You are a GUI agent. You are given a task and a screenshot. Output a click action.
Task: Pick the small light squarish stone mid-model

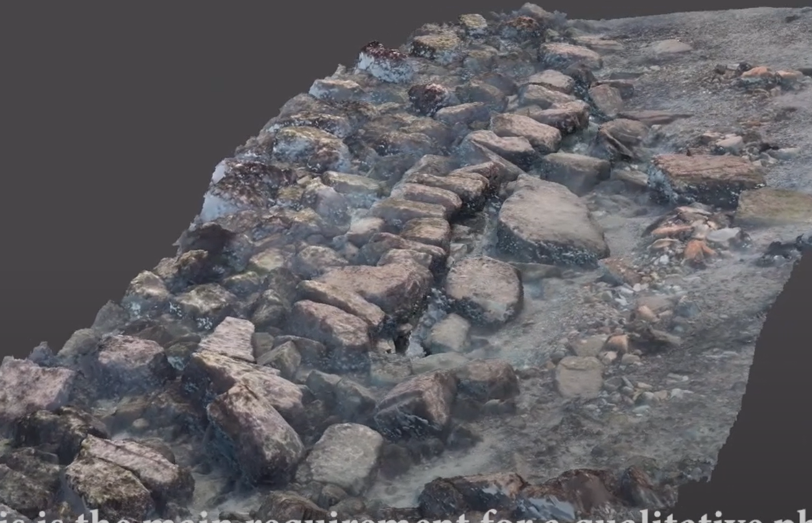449,334
